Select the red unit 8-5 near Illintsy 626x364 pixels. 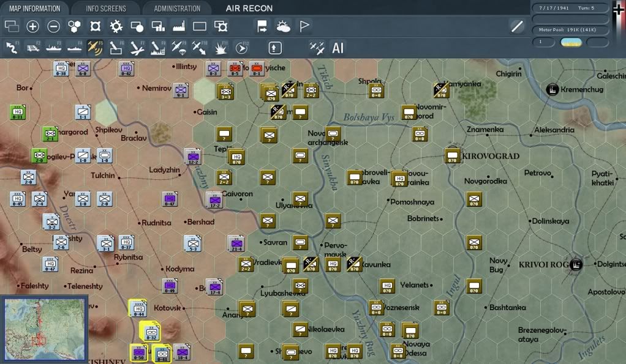[235, 69]
